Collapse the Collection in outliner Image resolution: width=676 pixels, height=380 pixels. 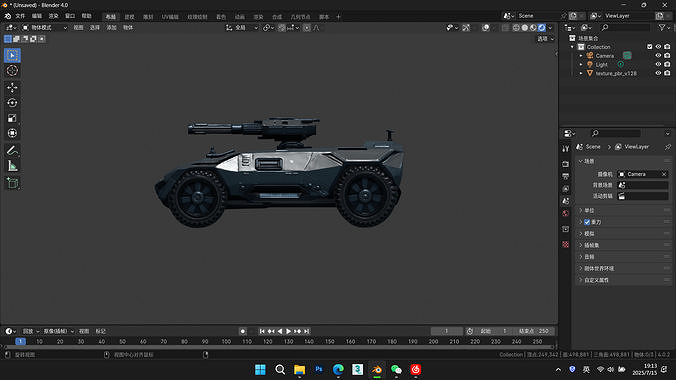click(x=573, y=47)
